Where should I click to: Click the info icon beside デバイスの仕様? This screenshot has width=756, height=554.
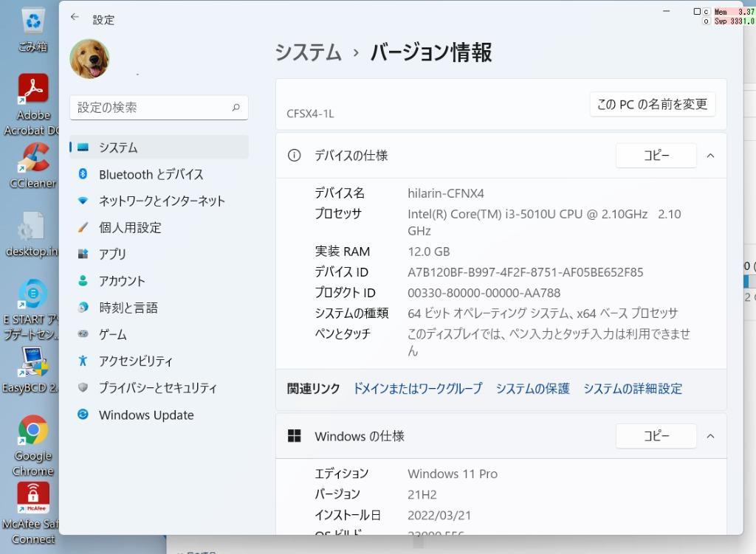pyautogui.click(x=294, y=156)
